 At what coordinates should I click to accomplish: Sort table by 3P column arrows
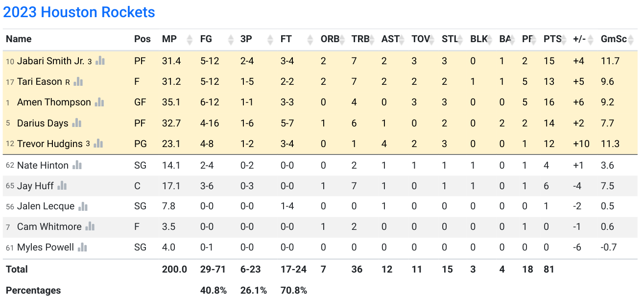click(269, 39)
